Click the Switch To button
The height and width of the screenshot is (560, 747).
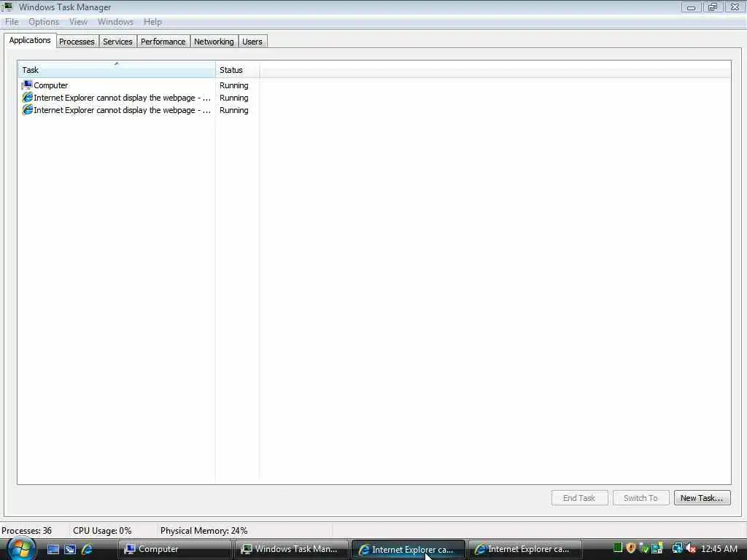coord(640,498)
